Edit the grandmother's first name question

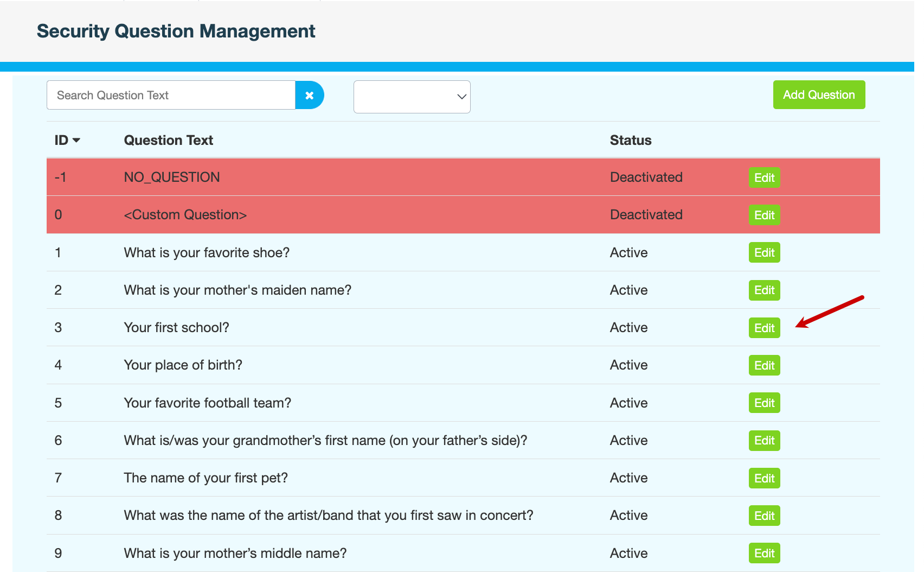(764, 440)
